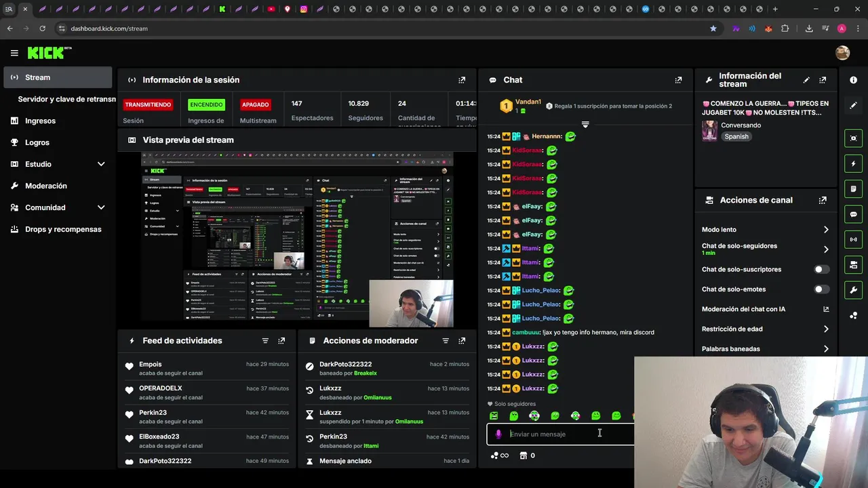
Task: Go to Ingresos in the sidebar
Action: tap(58, 121)
